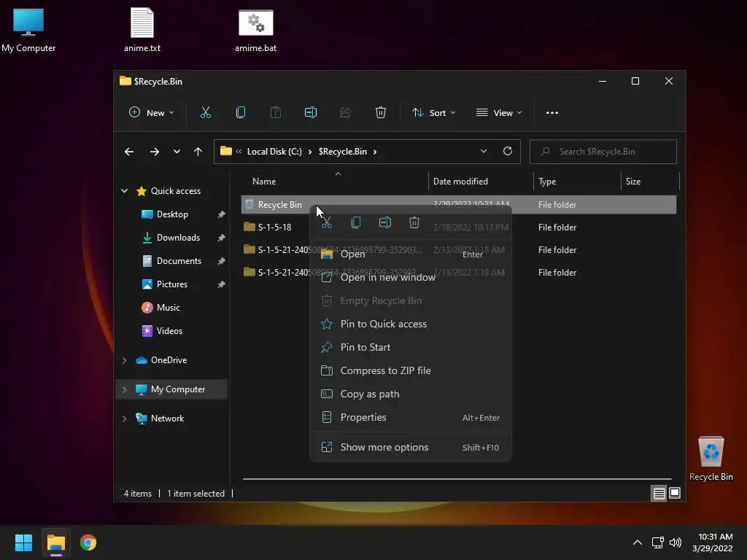The height and width of the screenshot is (560, 747).
Task: Select amime.bat on the desktop
Action: [x=256, y=31]
